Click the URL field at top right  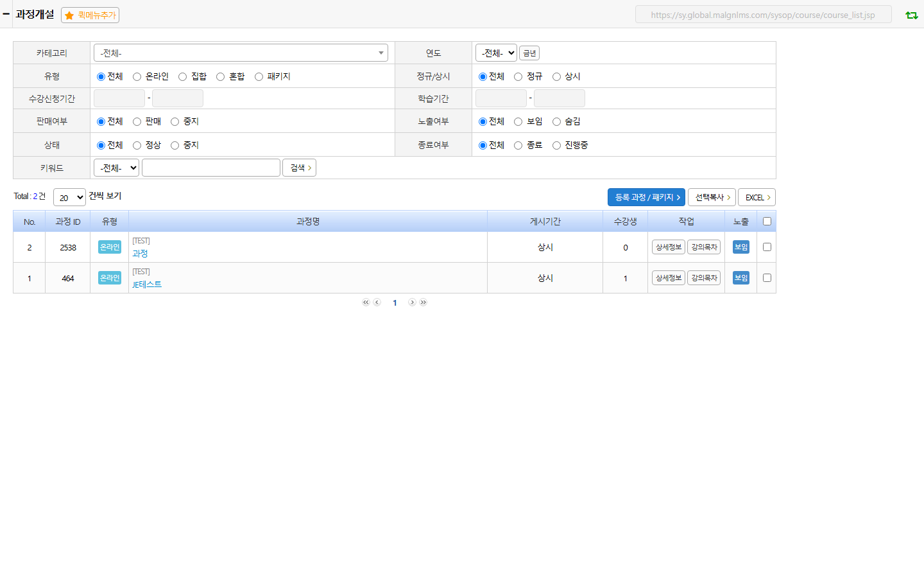click(763, 15)
